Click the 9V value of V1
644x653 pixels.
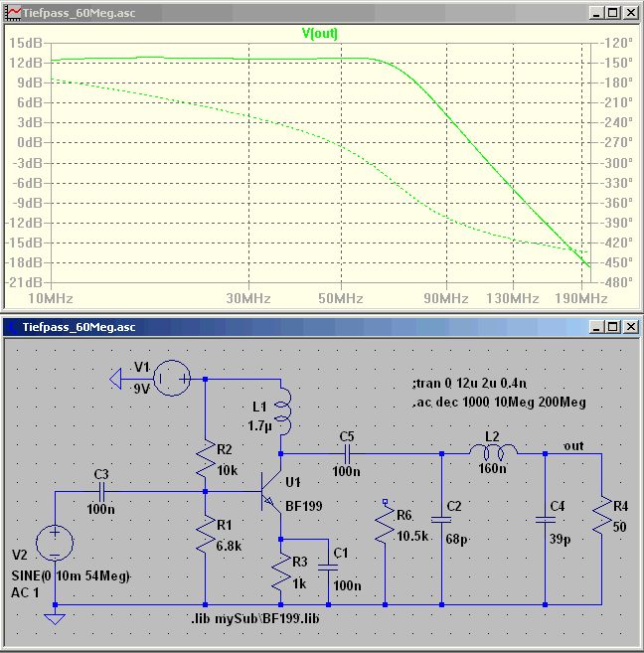(x=141, y=389)
